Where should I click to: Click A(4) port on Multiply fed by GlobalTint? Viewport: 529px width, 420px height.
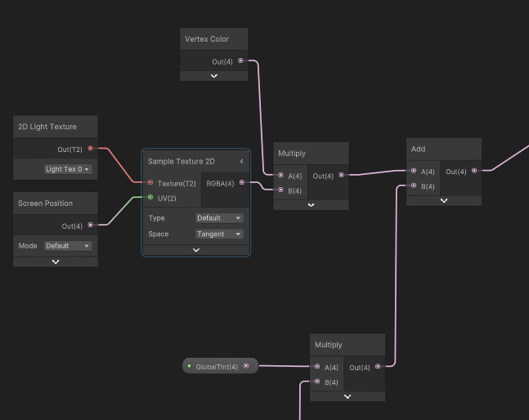point(317,366)
